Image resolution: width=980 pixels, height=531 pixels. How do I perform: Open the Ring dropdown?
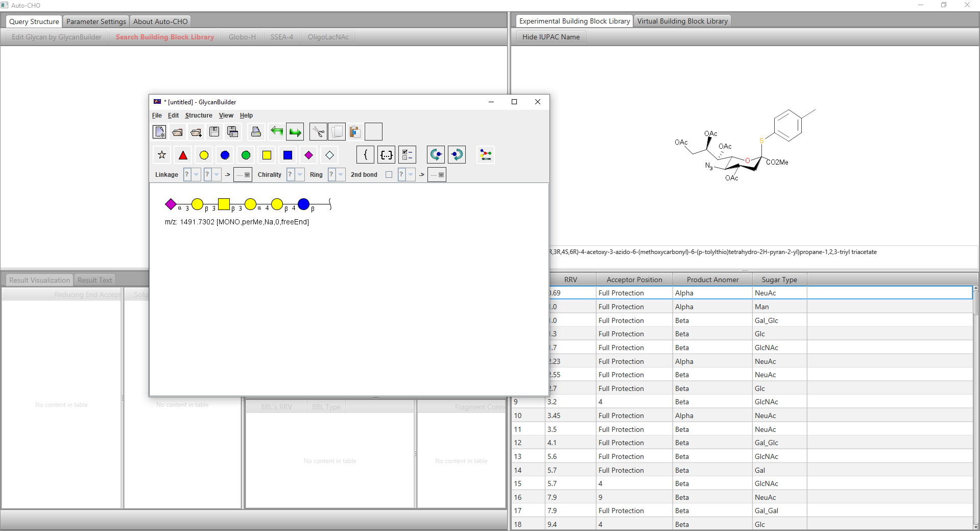pos(341,175)
